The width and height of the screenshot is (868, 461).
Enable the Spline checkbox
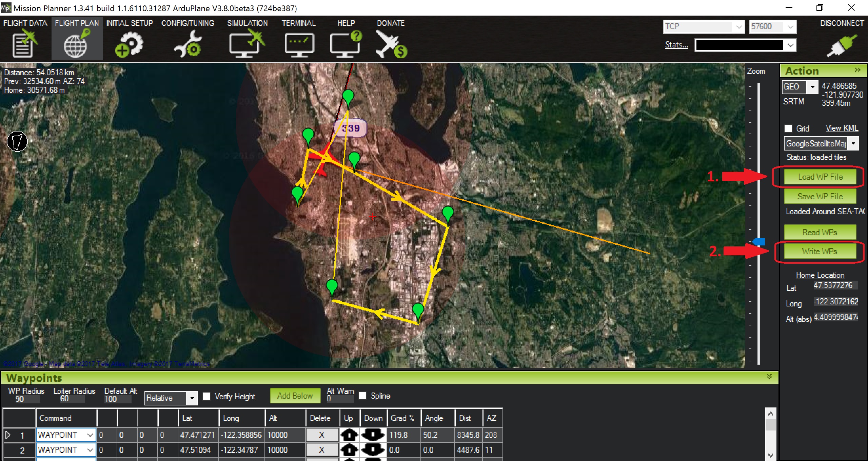362,396
